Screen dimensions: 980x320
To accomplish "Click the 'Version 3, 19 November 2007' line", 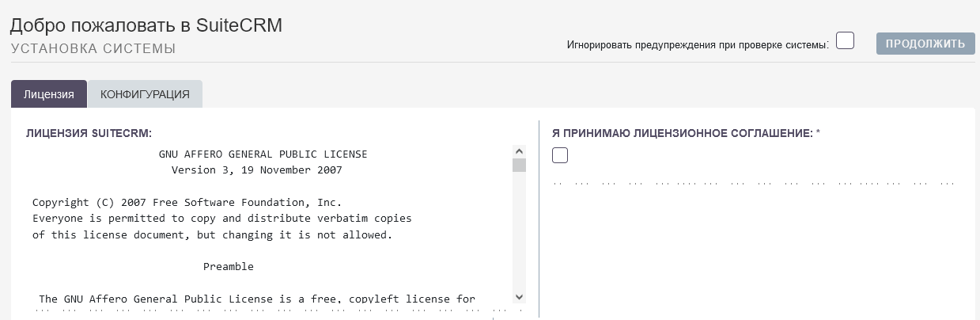I will (x=257, y=170).
